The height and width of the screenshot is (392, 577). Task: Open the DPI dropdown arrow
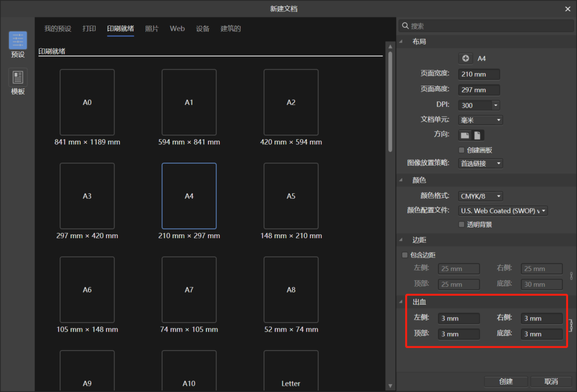pos(496,105)
